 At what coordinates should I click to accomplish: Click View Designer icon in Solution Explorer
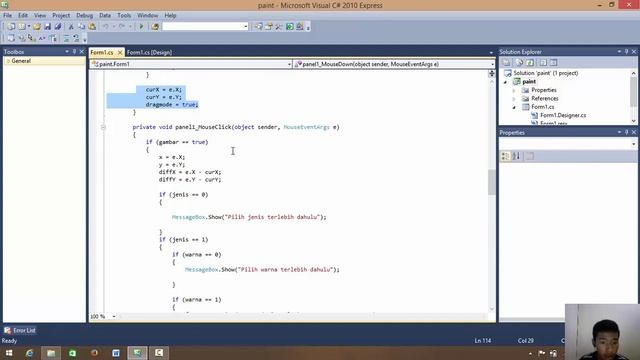tap(553, 62)
